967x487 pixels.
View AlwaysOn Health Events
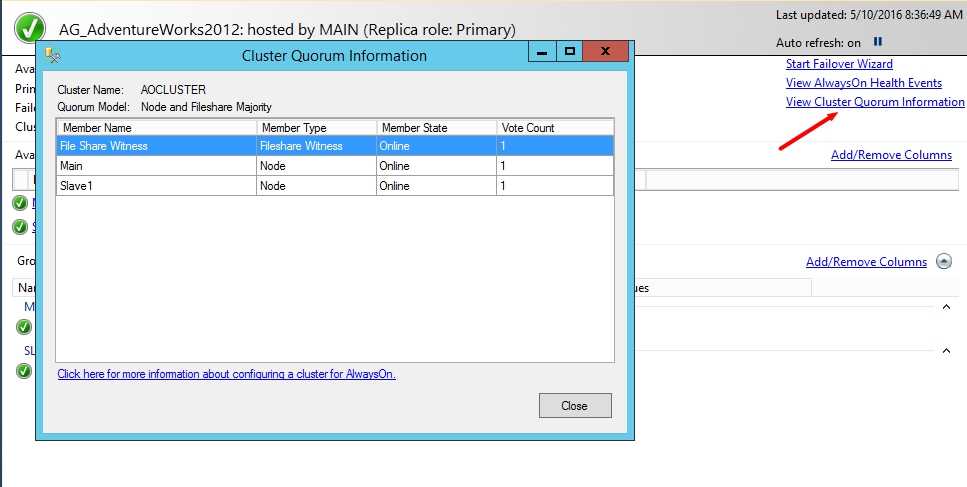pyautogui.click(x=863, y=83)
